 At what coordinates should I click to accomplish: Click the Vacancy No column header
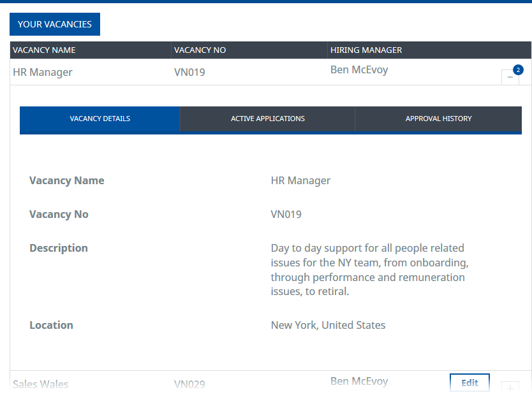200,50
